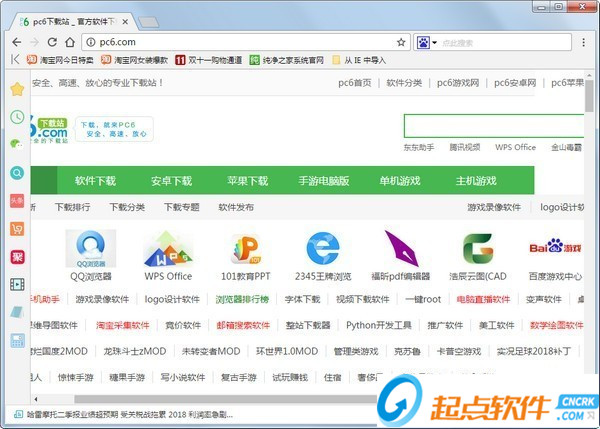Screen dimensions: 600x429
Task: Open 主机游戏 in green nav bar
Action: click(x=476, y=180)
